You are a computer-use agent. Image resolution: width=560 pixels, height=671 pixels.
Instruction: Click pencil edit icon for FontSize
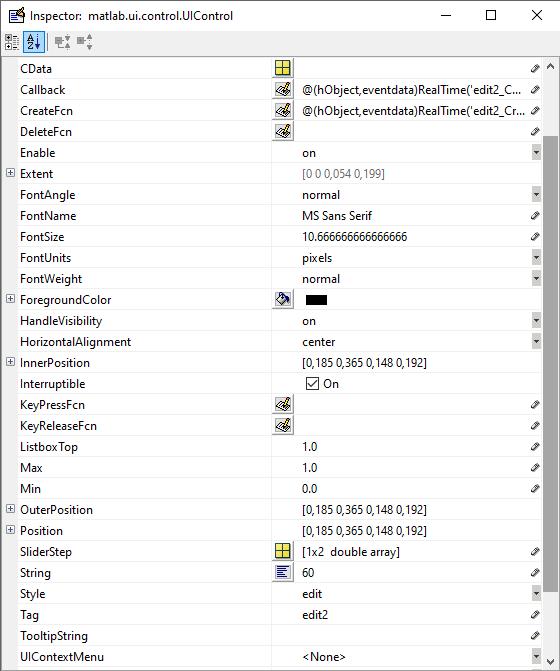pos(535,236)
